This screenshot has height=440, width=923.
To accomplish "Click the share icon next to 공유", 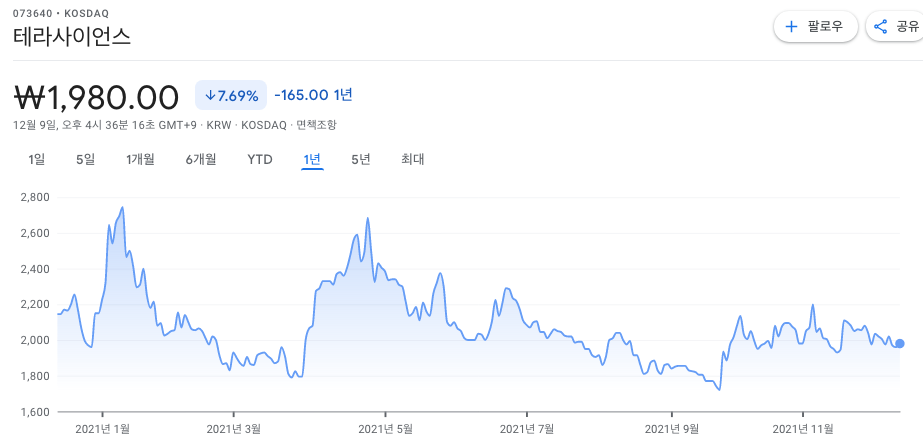I will tap(881, 27).
